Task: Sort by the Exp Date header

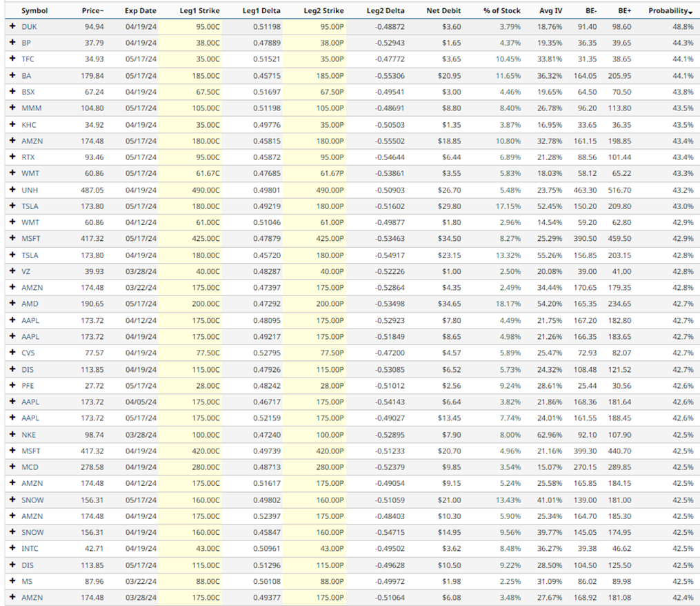Action: [x=141, y=11]
